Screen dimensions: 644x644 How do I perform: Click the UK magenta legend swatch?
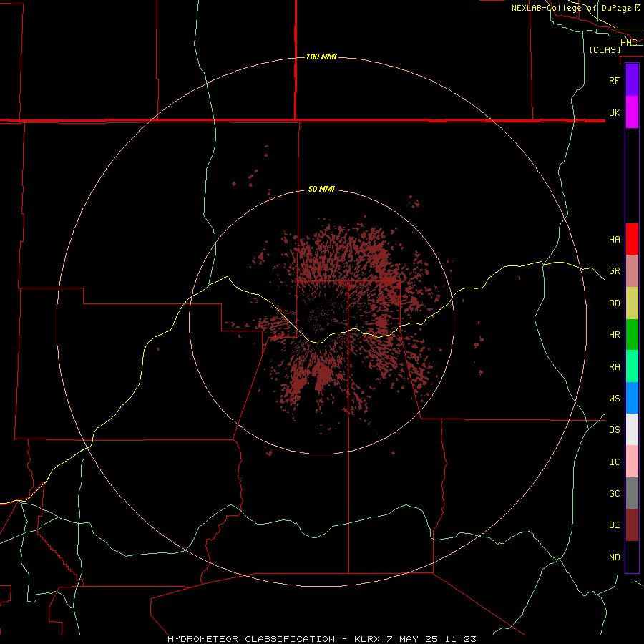632,112
